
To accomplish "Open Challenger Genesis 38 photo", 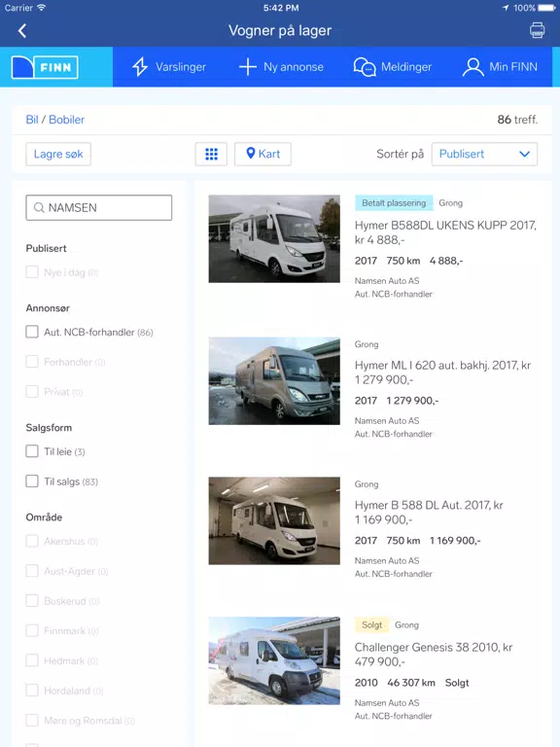I will click(x=274, y=660).
